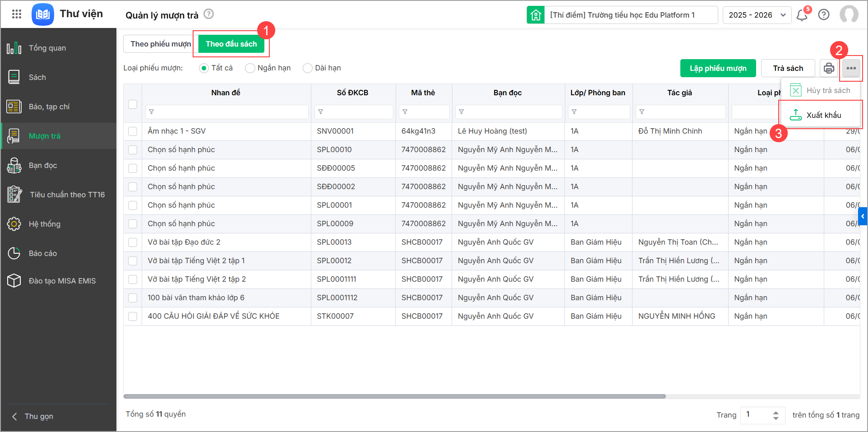The image size is (868, 432).
Task: Select the Ngắn hạn radio option
Action: [x=250, y=68]
